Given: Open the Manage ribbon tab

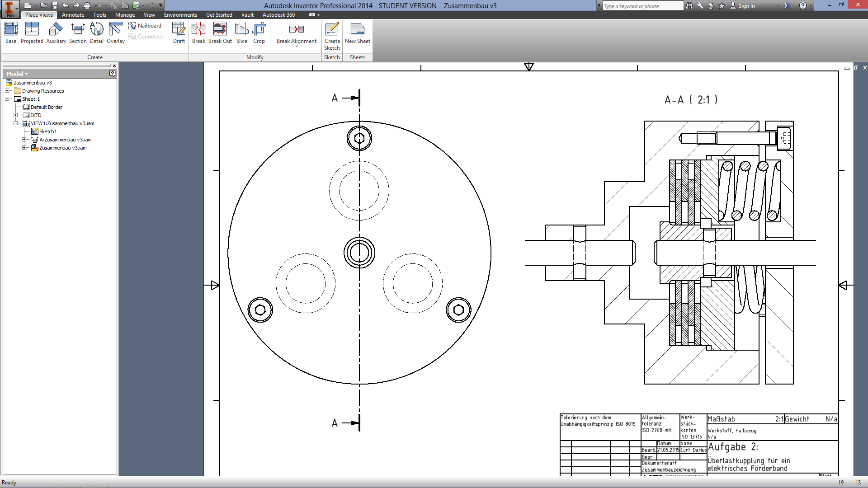Looking at the screenshot, I should [x=125, y=15].
